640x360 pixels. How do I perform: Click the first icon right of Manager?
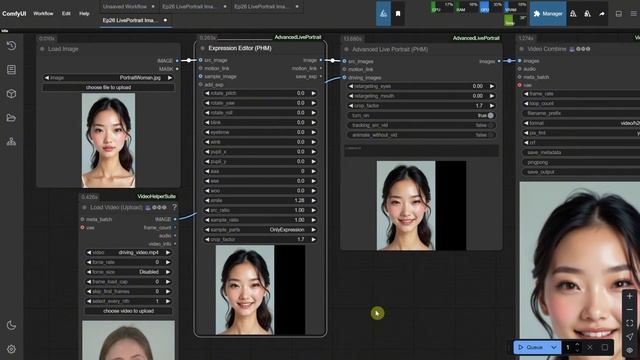[573, 13]
